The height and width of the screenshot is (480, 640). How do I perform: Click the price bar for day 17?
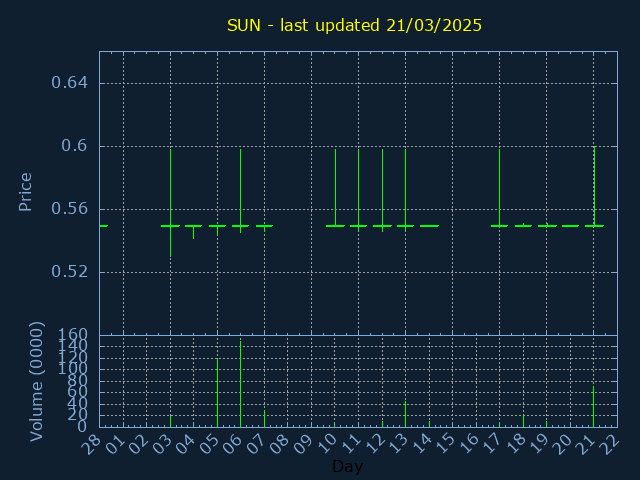pos(499,187)
